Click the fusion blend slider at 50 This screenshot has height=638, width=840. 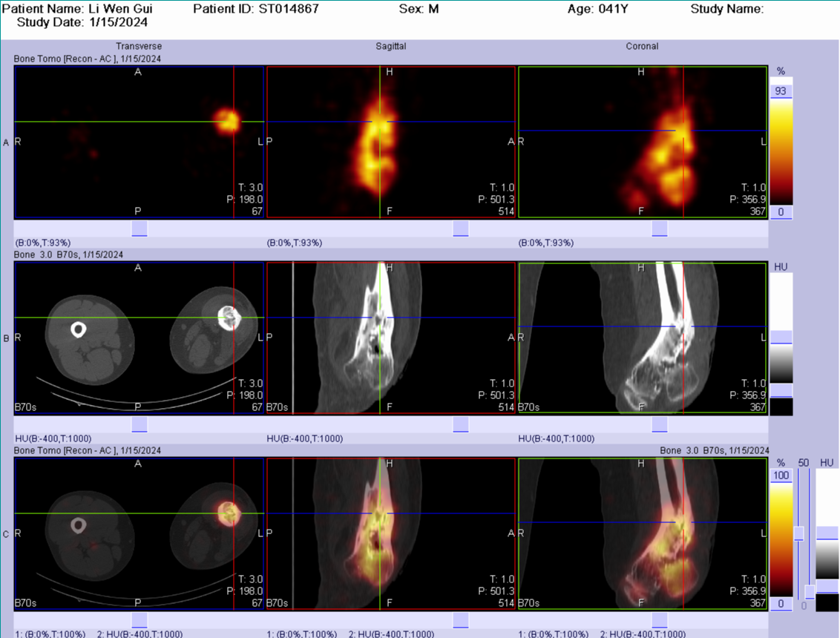pos(799,533)
